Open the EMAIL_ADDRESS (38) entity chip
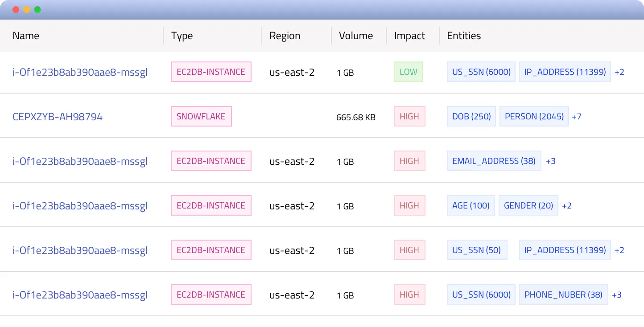This screenshot has width=644, height=327. 494,161
